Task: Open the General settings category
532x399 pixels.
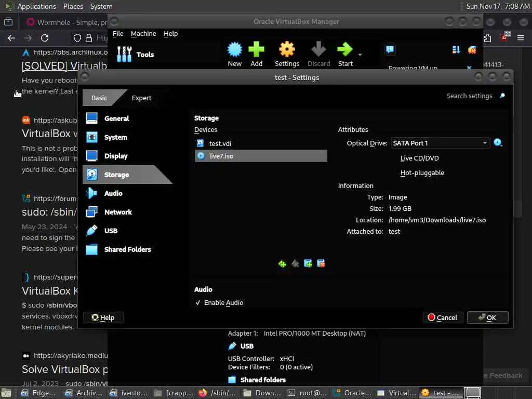Action: coord(127,118)
